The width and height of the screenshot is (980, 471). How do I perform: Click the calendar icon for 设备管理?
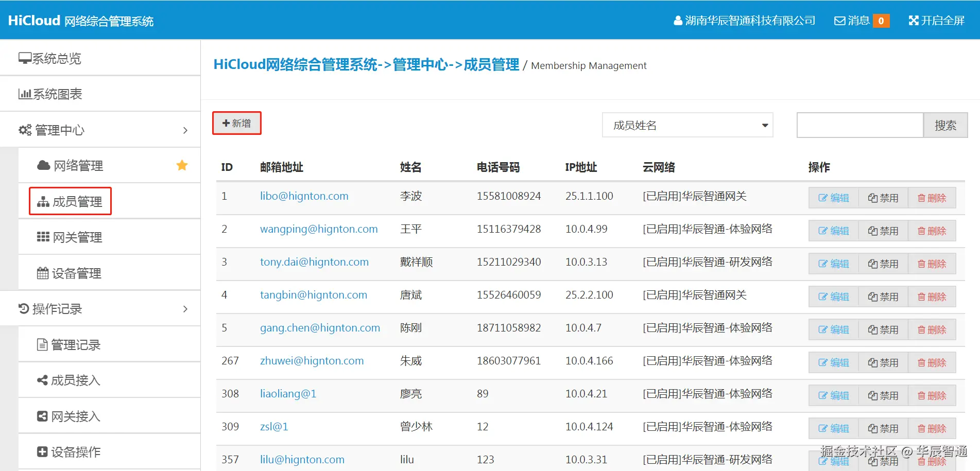click(x=43, y=273)
